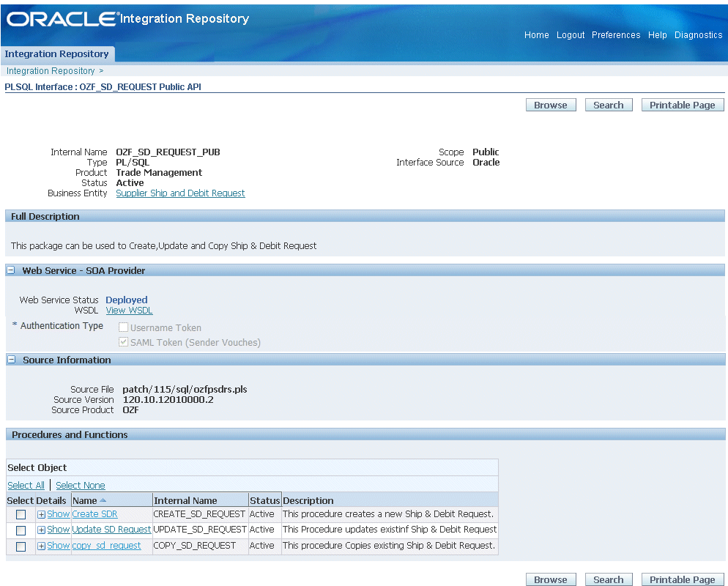Click sort arrow on Name column
The height and width of the screenshot is (586, 728).
point(103,500)
